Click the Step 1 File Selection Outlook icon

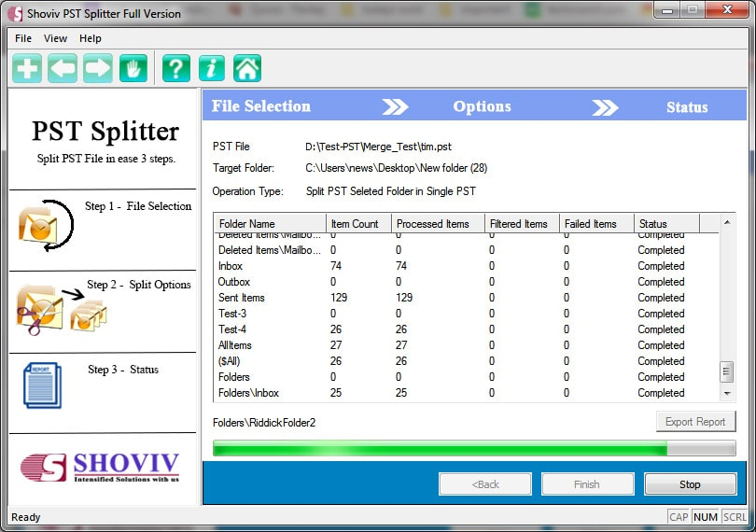tap(46, 225)
